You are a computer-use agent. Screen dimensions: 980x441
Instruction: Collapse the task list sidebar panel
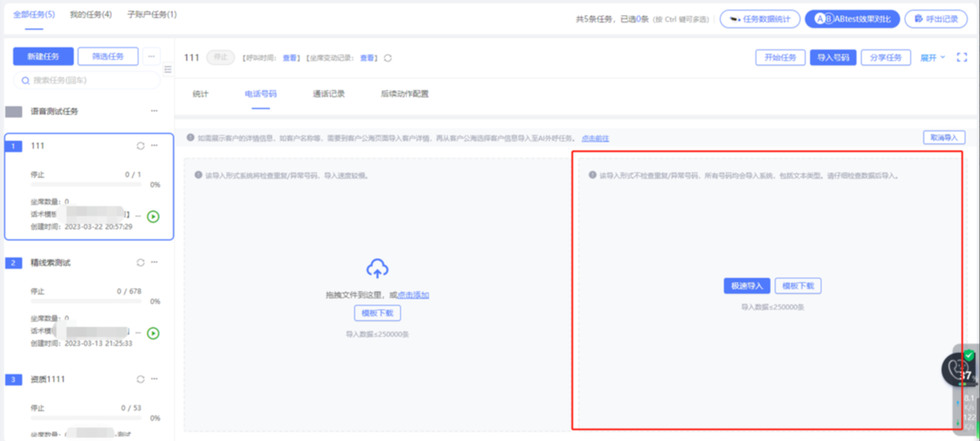pos(168,69)
